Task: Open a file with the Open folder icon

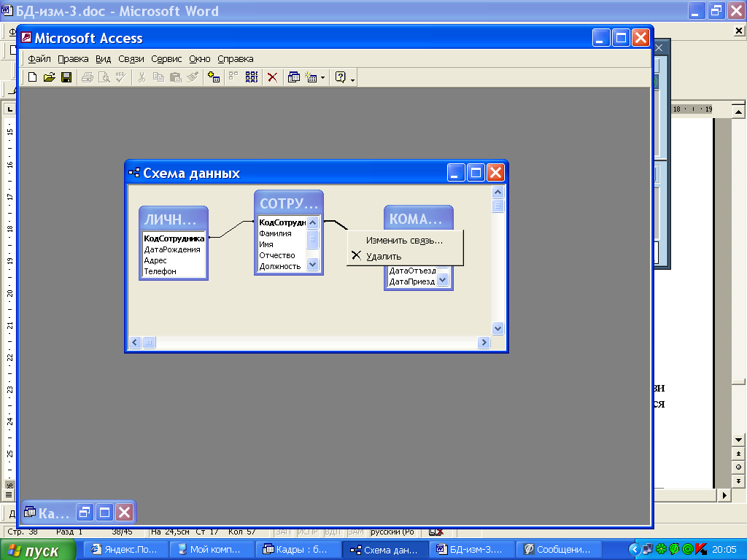Action: [x=50, y=77]
